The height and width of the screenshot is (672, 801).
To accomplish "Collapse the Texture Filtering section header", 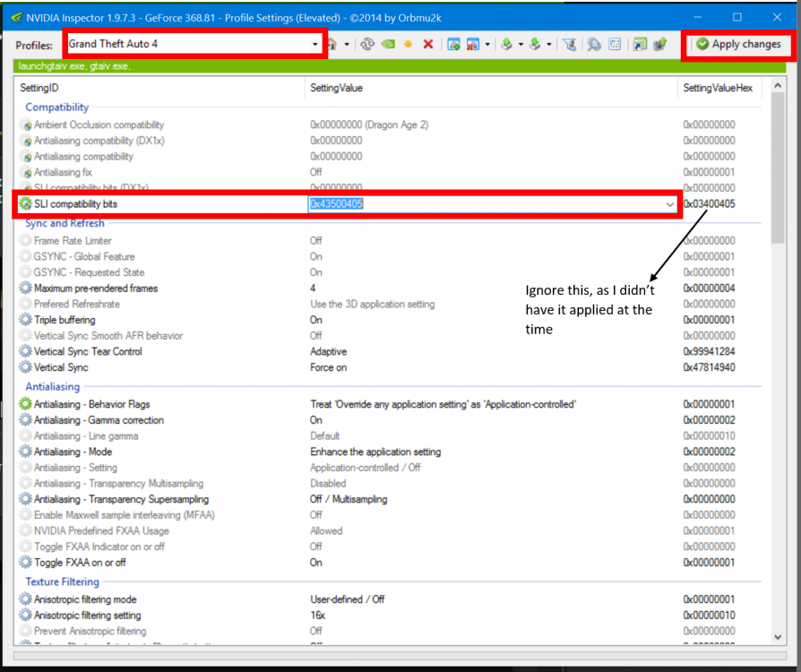I will 63,582.
